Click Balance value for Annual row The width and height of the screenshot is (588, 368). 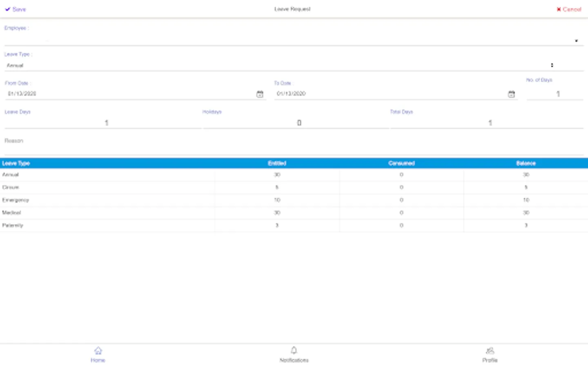point(526,175)
